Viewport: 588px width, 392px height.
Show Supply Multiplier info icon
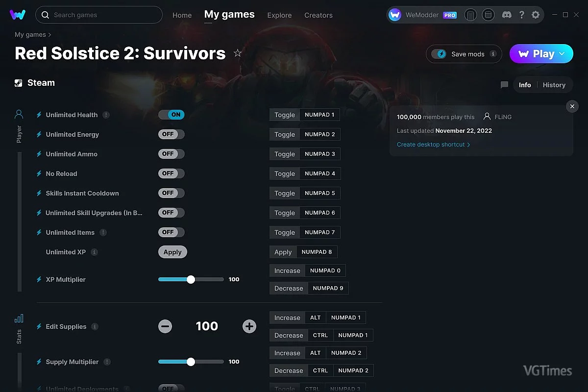click(107, 362)
